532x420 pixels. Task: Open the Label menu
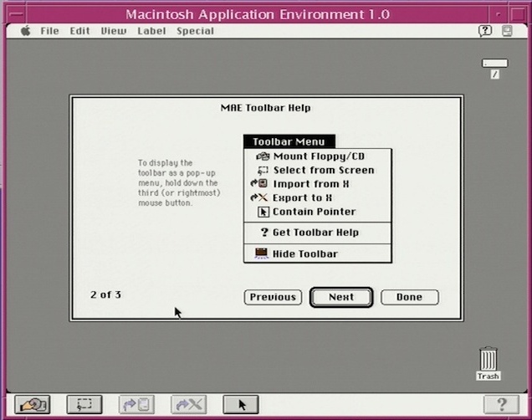pos(151,31)
